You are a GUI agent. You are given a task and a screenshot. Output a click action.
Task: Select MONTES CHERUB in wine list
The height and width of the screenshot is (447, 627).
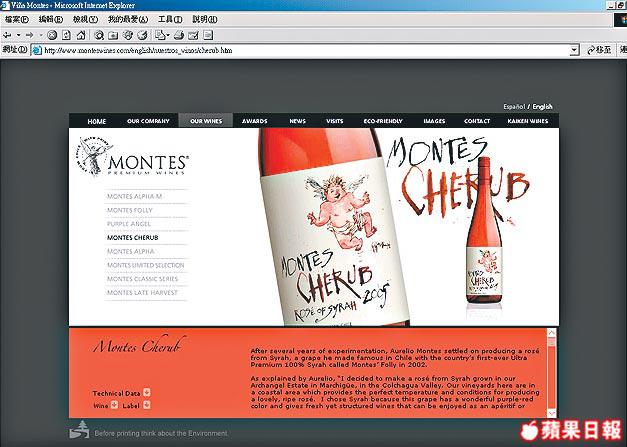133,237
